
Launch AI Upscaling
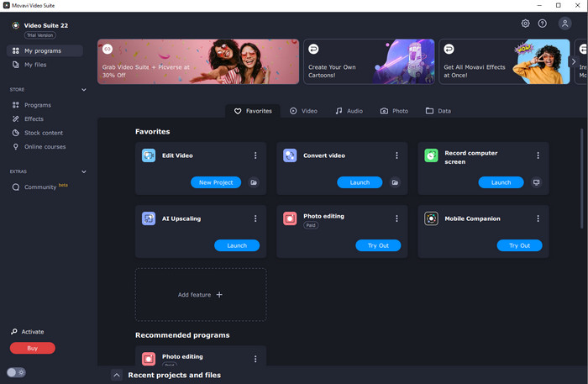pyautogui.click(x=237, y=245)
